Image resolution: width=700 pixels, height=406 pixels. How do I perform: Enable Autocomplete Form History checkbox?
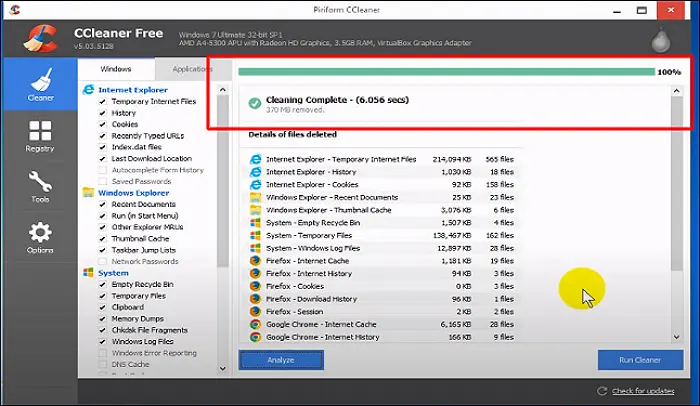tap(102, 170)
